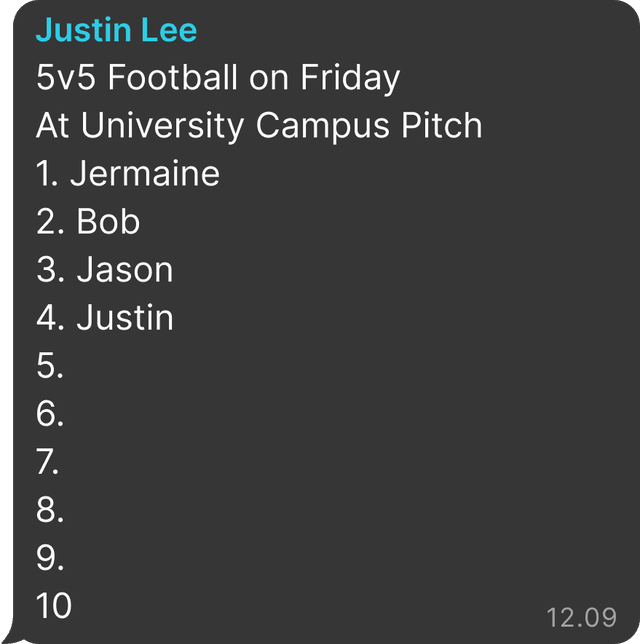Click the empty slot numbered 8
The height and width of the screenshot is (644, 640).
(50, 510)
